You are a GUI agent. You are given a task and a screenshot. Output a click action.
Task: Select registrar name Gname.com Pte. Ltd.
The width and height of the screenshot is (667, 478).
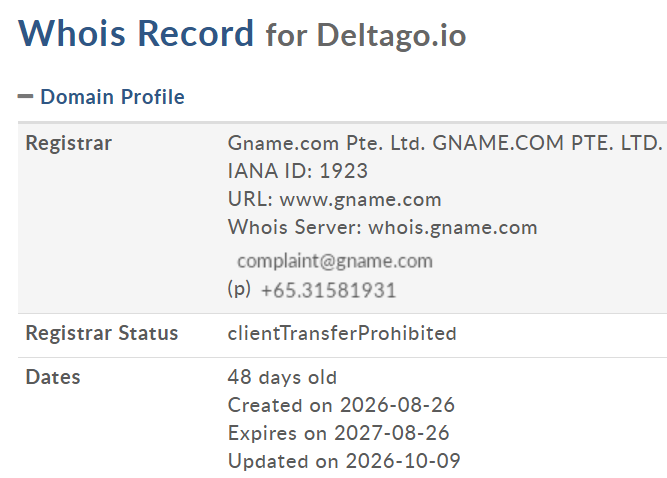326,143
